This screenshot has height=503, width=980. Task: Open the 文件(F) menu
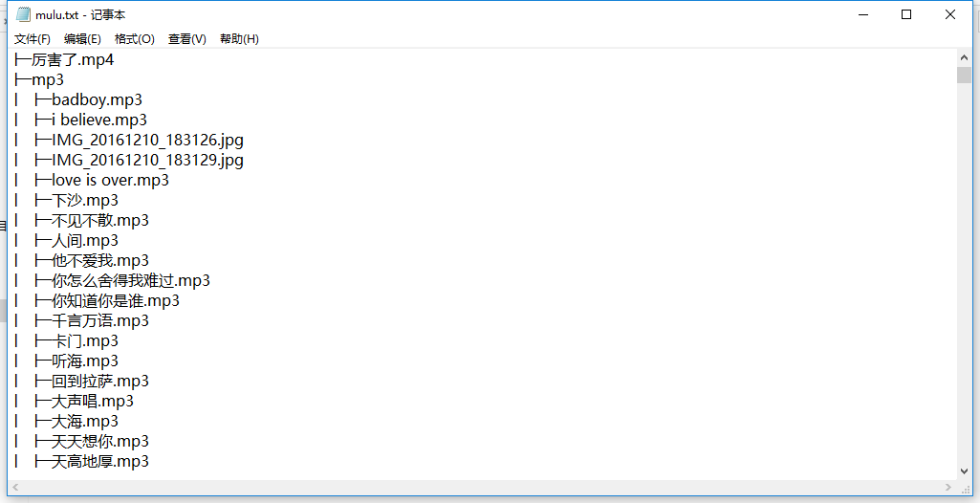(32, 39)
